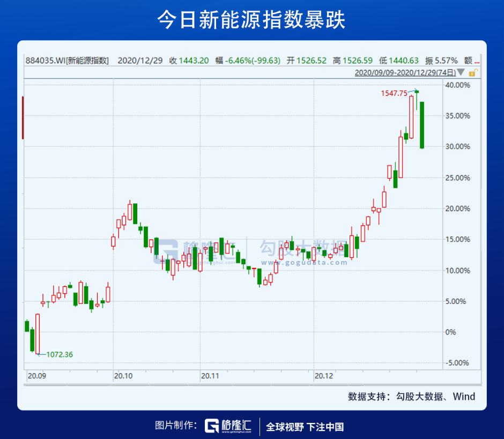Click the 1547.75 peak price annotation
The width and height of the screenshot is (504, 439).
point(393,93)
